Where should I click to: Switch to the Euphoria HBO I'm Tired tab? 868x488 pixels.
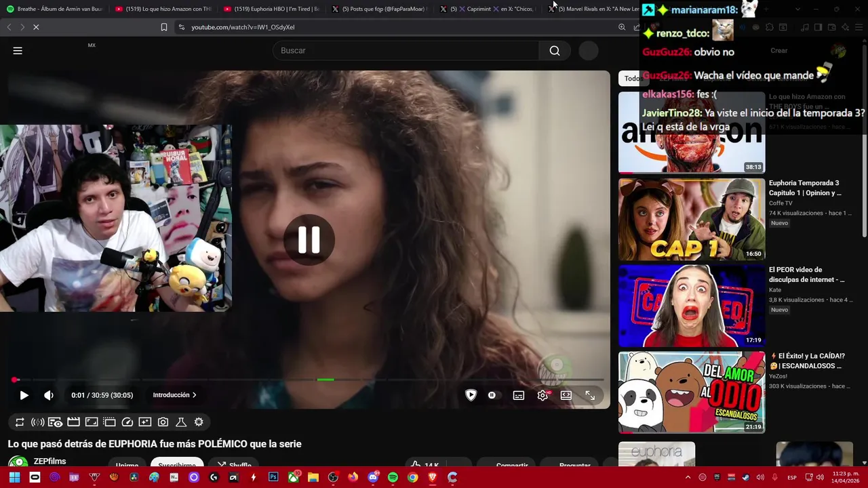pyautogui.click(x=271, y=9)
